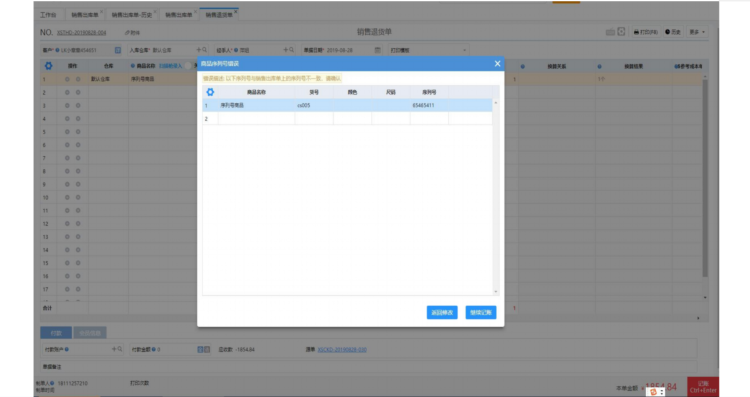Select dialog row with serial 65465411
This screenshot has height=397, width=750.
[x=347, y=105]
